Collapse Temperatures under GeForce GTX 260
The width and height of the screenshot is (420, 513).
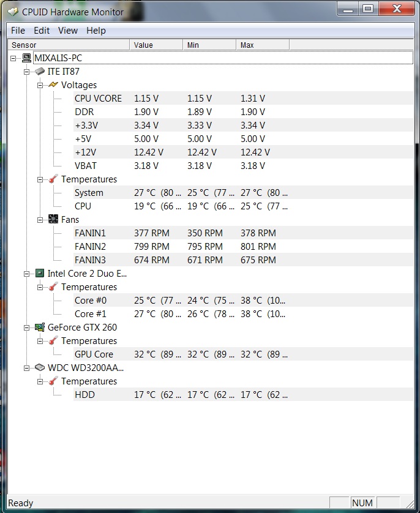(40, 341)
